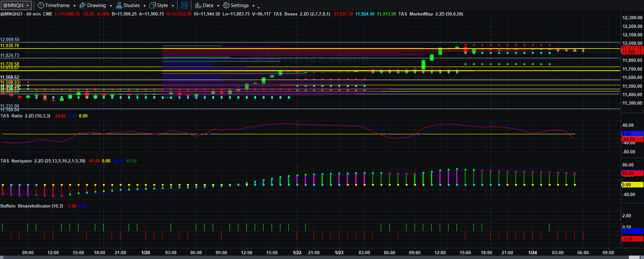This screenshot has height=259, width=644.
Task: Open the Style menu label
Action: tap(162, 5)
